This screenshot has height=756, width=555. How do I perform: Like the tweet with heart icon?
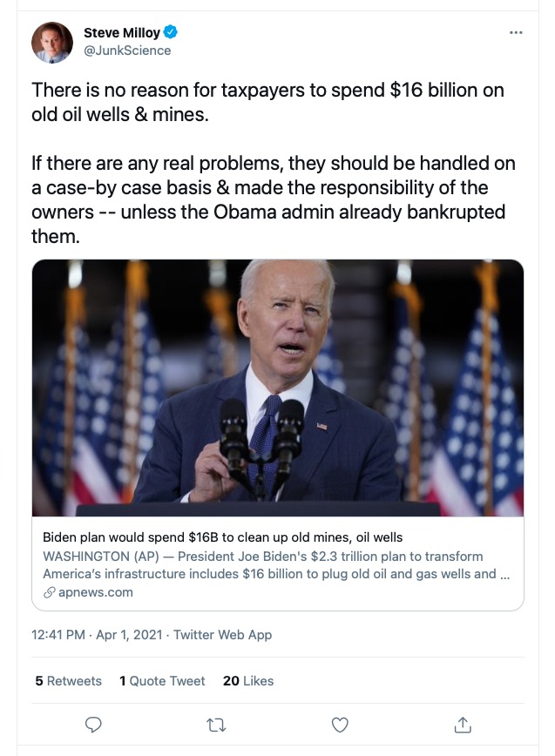341,725
